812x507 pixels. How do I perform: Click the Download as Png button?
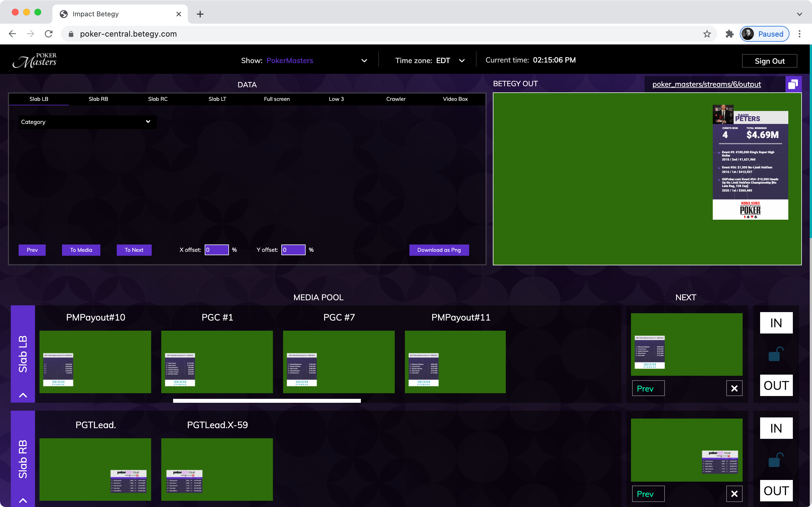(x=439, y=250)
